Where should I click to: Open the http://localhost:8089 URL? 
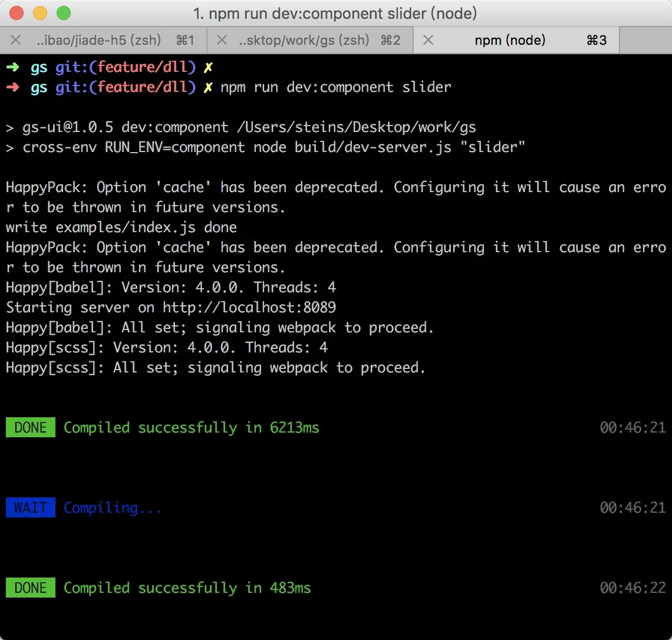pyautogui.click(x=249, y=308)
